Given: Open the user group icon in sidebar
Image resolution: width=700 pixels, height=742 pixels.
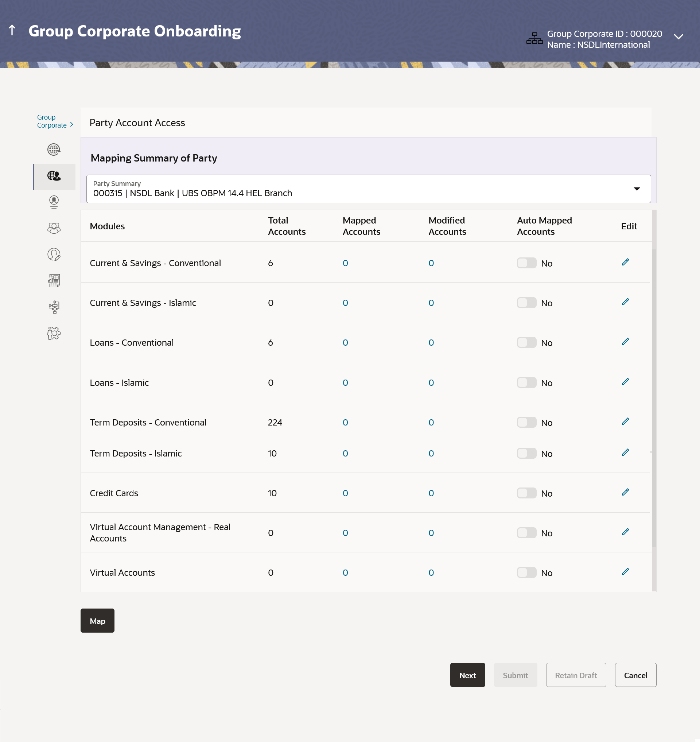Looking at the screenshot, I should 54,228.
